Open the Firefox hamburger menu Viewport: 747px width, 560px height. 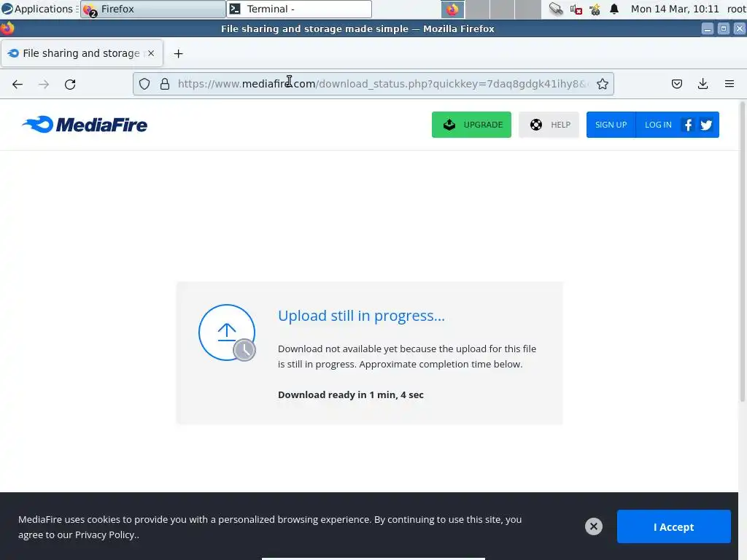point(729,84)
